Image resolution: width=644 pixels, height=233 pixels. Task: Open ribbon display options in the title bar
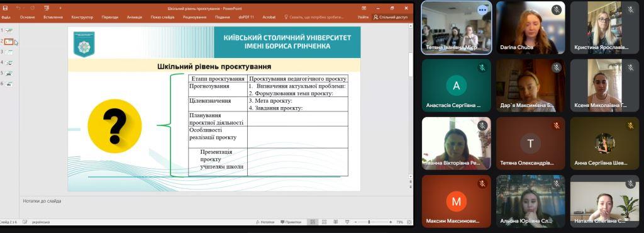pos(364,8)
